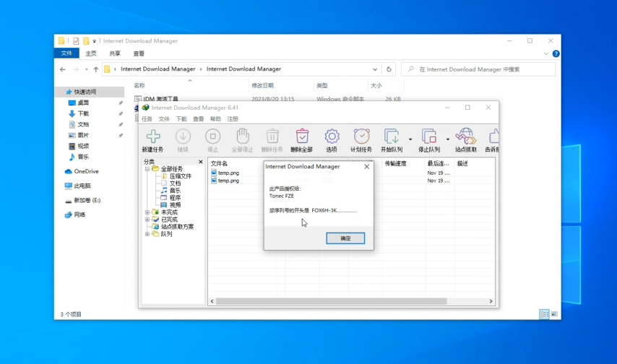The width and height of the screenshot is (617, 364).
Task: Sort downloads by 描述 column header
Action: (x=462, y=163)
